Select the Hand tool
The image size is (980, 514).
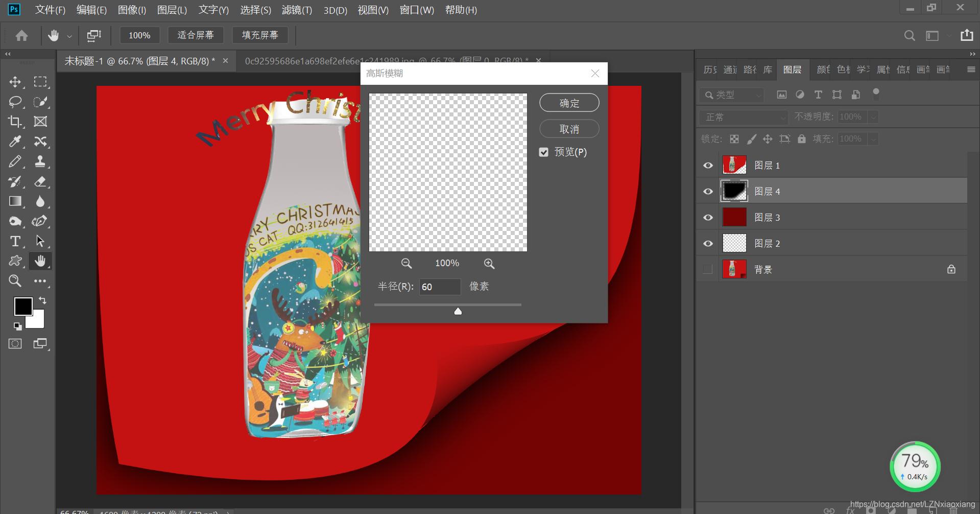(40, 261)
